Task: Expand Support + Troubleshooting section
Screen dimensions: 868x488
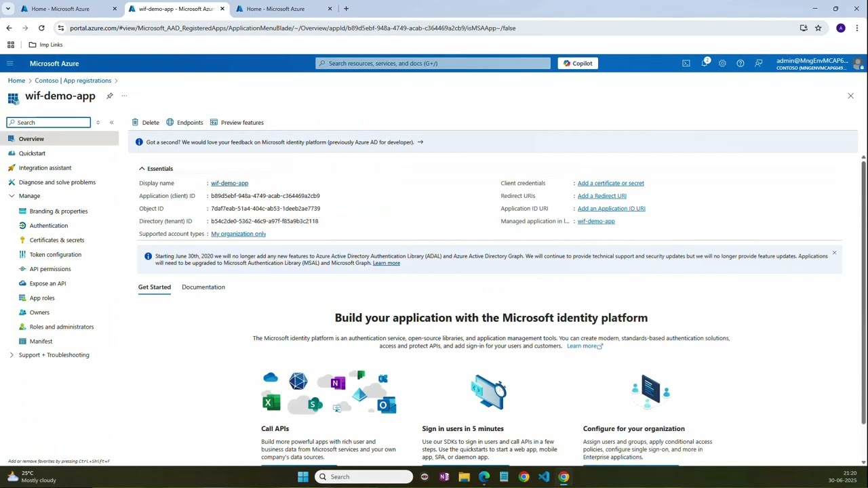Action: (x=12, y=354)
